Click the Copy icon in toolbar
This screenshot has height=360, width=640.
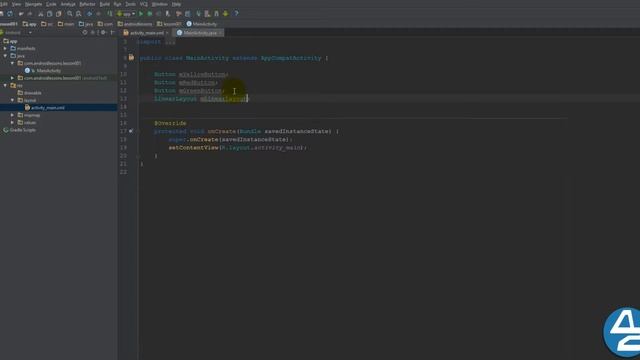[49, 14]
